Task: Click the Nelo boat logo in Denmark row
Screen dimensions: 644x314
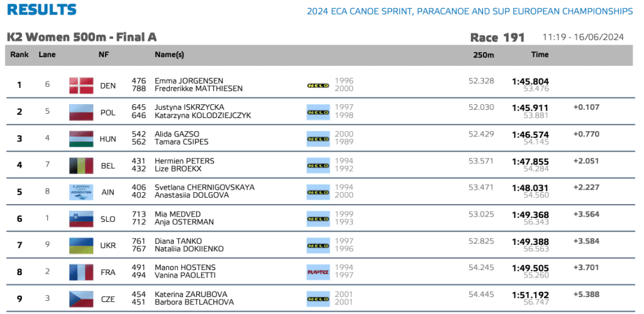Action: click(x=318, y=85)
